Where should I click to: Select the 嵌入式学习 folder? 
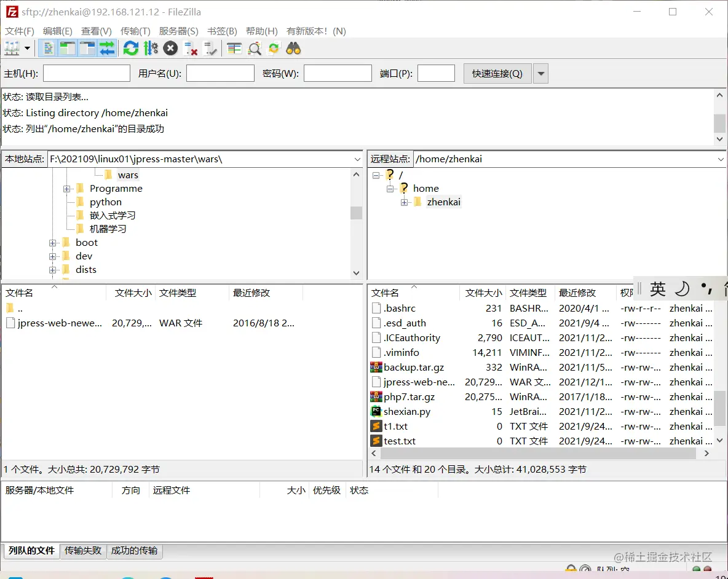click(x=113, y=215)
